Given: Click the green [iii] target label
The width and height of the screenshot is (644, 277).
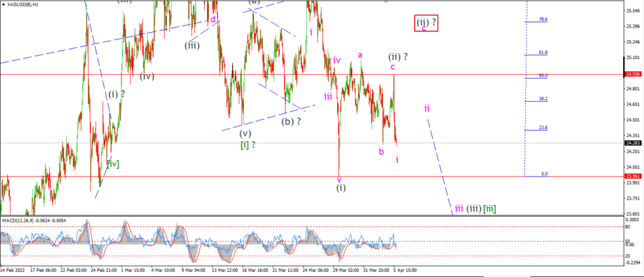Looking at the screenshot, I should click(x=489, y=209).
